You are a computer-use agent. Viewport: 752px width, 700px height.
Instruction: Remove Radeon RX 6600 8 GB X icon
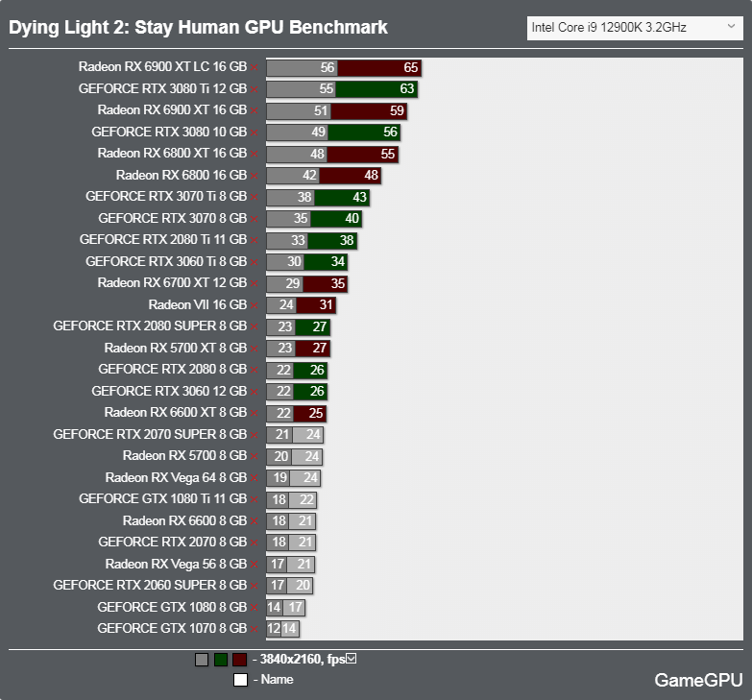pyautogui.click(x=255, y=521)
